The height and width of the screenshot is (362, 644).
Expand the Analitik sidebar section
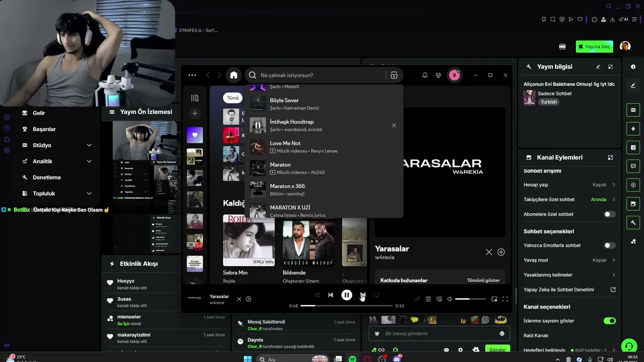56,161
